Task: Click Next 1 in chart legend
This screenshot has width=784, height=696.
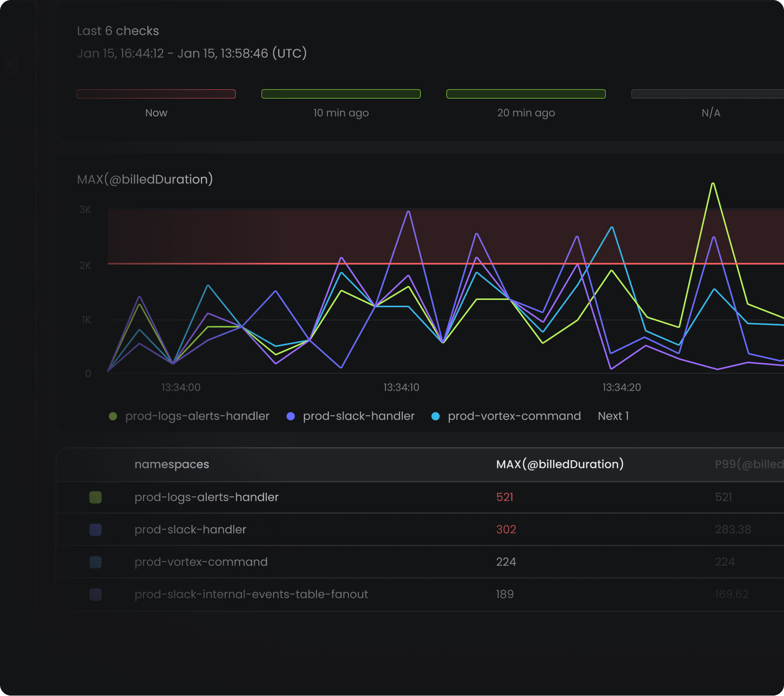Action: point(613,416)
